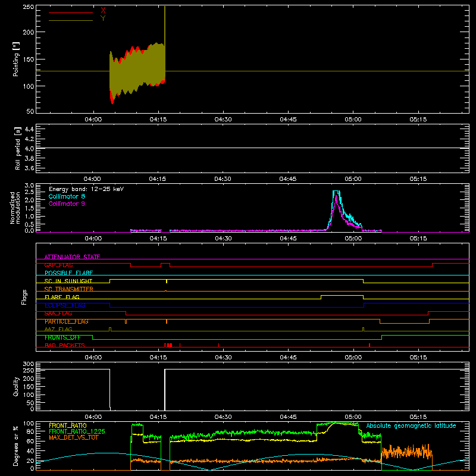Click the raised FLARE_FLAG segment before 05:00
476x476 pixels.
point(342,295)
